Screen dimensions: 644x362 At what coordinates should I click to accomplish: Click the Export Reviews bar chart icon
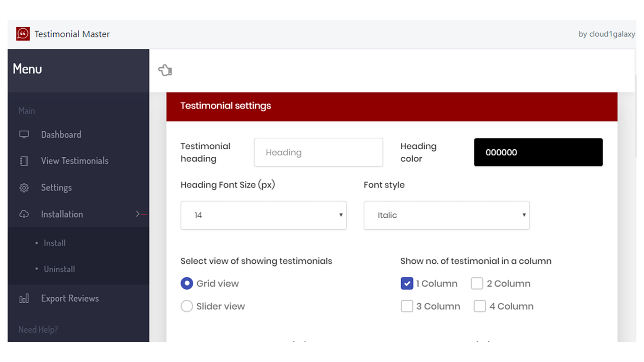[24, 299]
